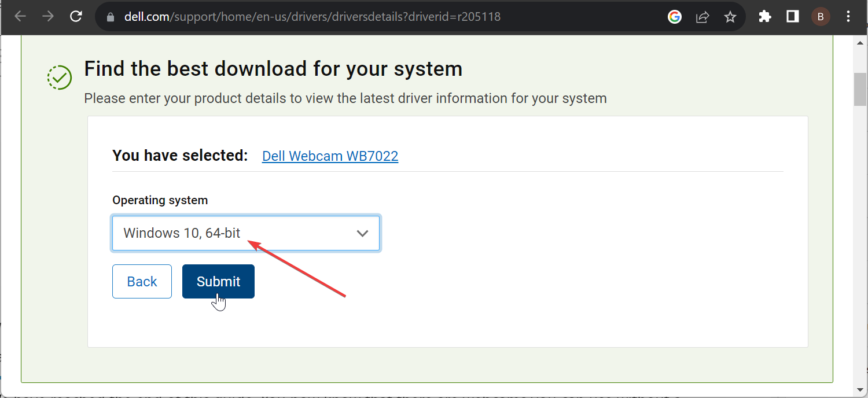Click the dropdown chevron arrow

click(x=363, y=234)
